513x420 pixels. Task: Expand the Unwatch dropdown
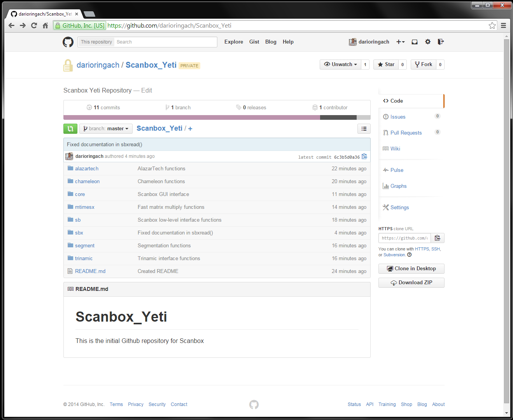tap(340, 65)
